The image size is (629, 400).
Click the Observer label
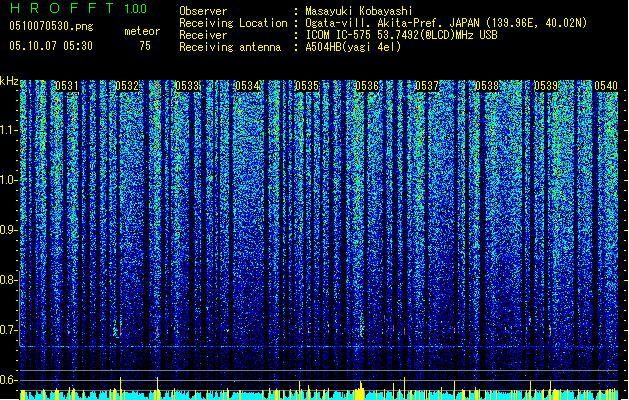(x=203, y=11)
